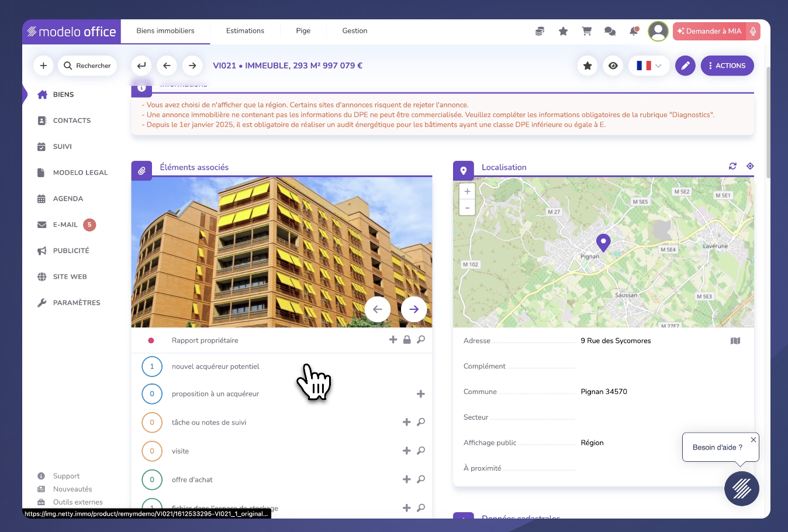This screenshot has height=532, width=788.
Task: Refresh the Localisation map with the sync icon
Action: click(732, 166)
